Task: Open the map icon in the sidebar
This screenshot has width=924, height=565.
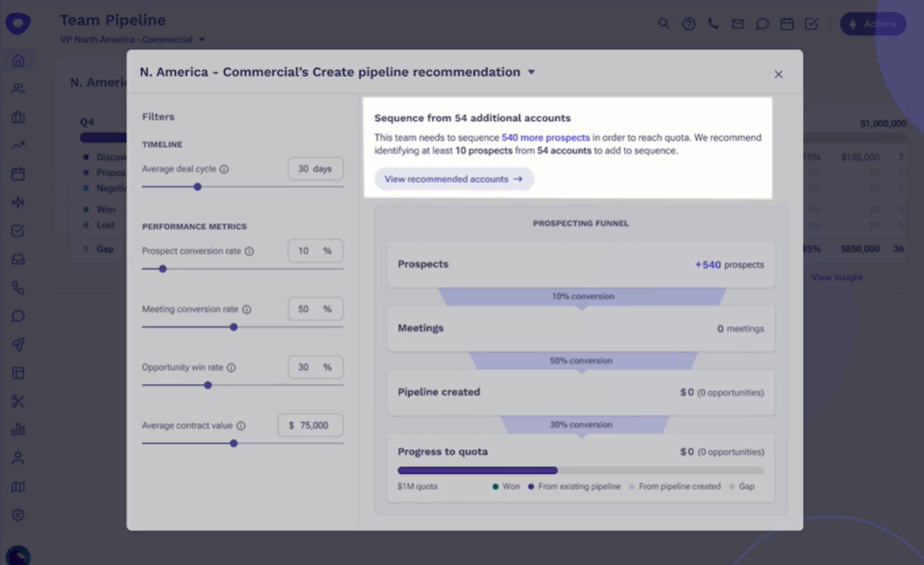Action: coord(18,486)
